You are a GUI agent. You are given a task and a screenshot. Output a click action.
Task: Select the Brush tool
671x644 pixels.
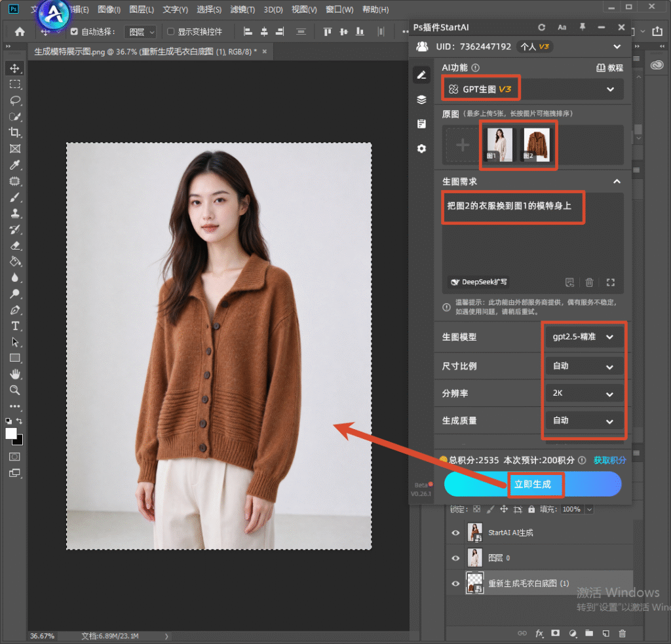coord(15,197)
